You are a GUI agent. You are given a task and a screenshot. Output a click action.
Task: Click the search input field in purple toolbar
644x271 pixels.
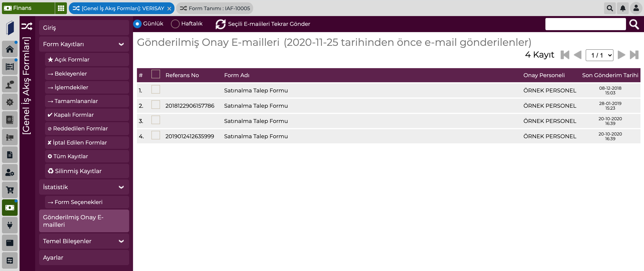586,24
